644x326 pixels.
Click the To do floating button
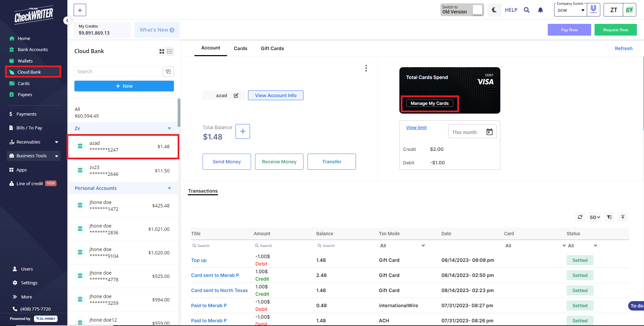click(x=636, y=306)
